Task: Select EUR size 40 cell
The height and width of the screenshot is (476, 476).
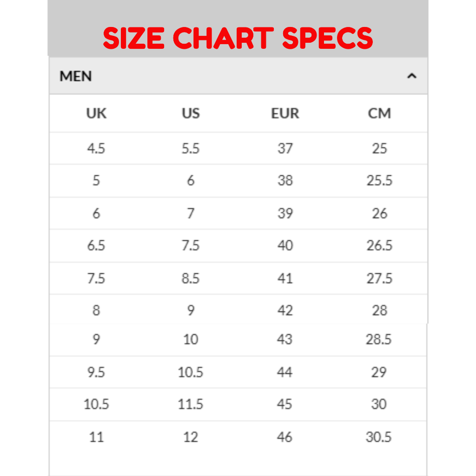Action: (x=285, y=245)
